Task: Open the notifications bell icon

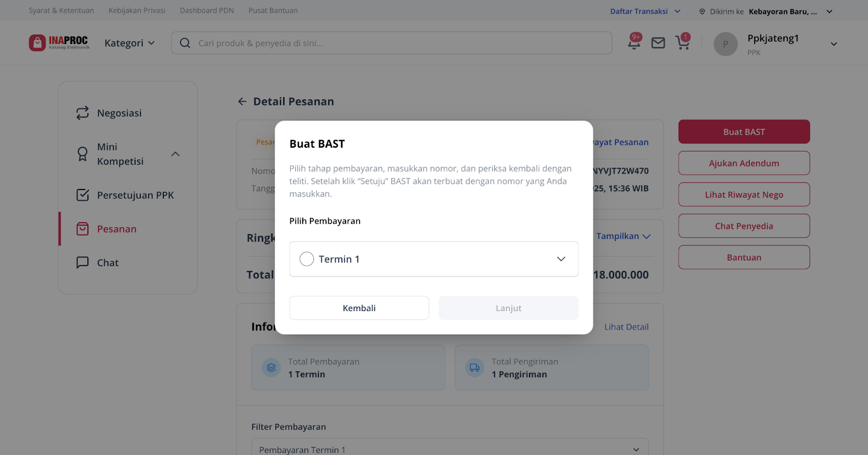Action: click(x=634, y=43)
